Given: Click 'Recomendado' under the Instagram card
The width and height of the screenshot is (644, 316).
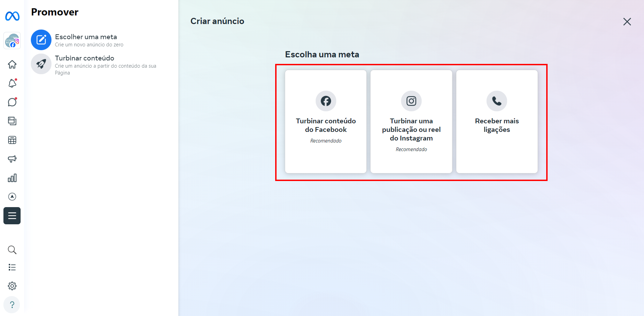Looking at the screenshot, I should (x=411, y=149).
